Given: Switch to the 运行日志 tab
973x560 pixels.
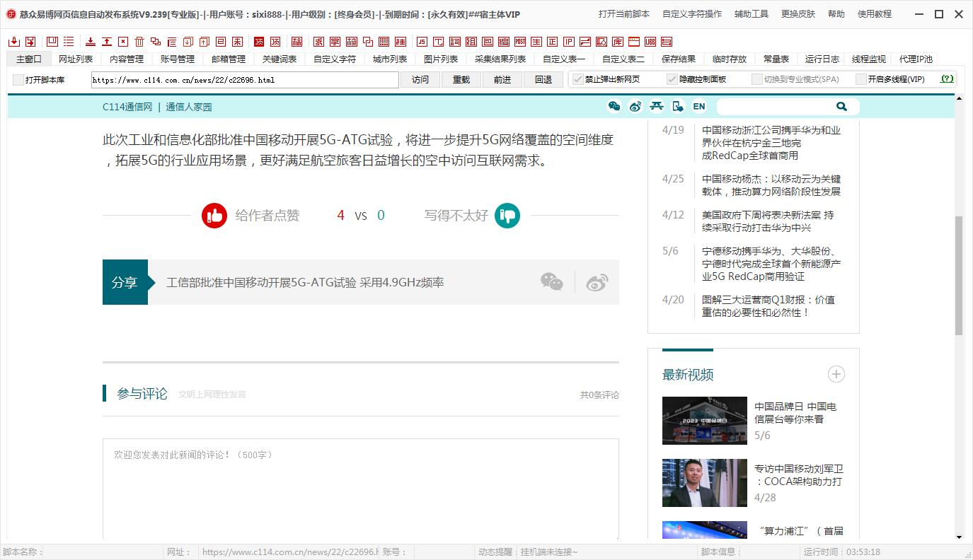Looking at the screenshot, I should pos(822,59).
